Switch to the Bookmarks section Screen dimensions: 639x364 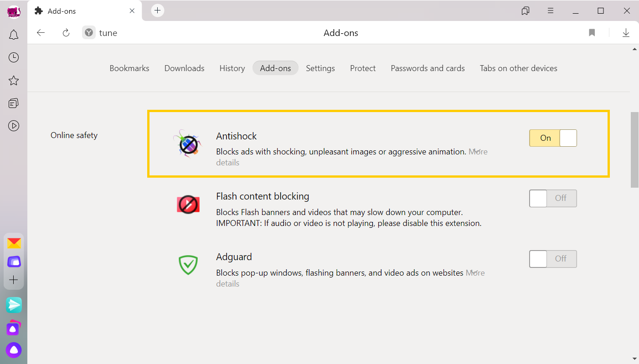click(x=129, y=68)
